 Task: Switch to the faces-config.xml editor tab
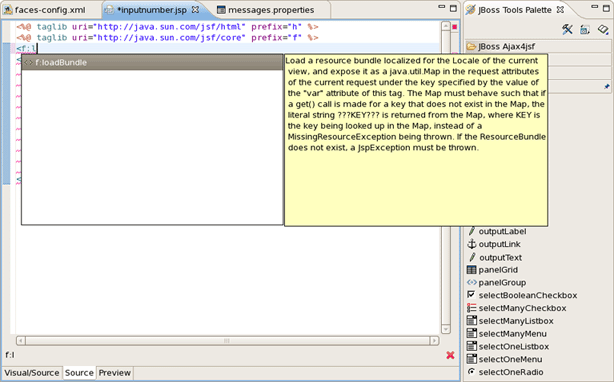(45, 10)
